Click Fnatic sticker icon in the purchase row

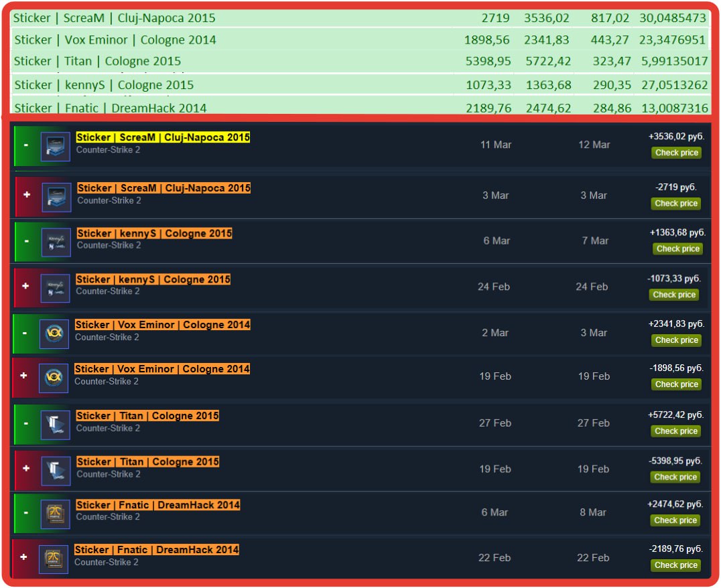(54, 559)
